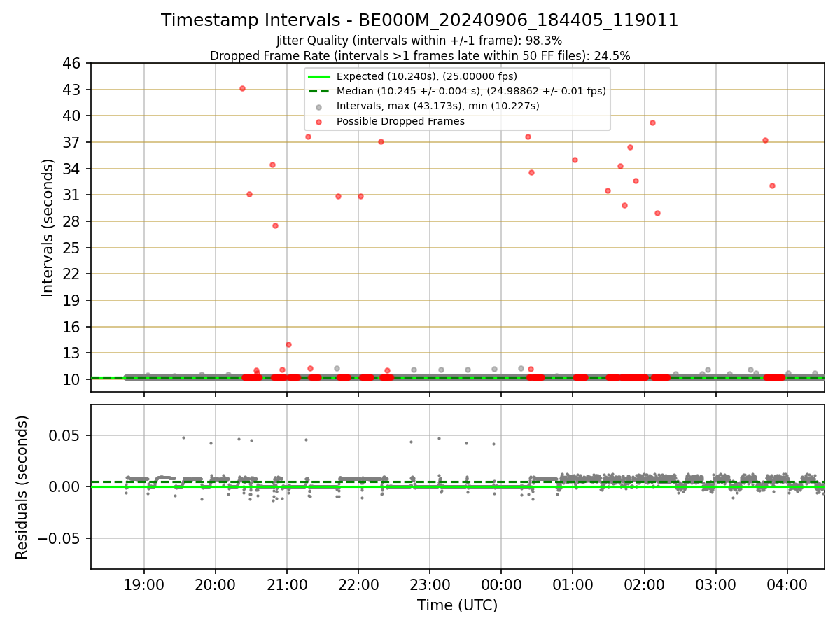This screenshot has height=630, width=840.
Task: Click the red marker beside 'Possible Dropped Frames' legend
Action: click(319, 122)
